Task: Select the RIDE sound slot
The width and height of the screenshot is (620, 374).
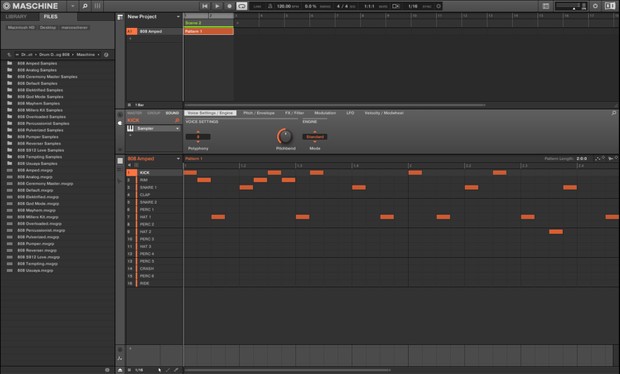Action: coord(154,283)
